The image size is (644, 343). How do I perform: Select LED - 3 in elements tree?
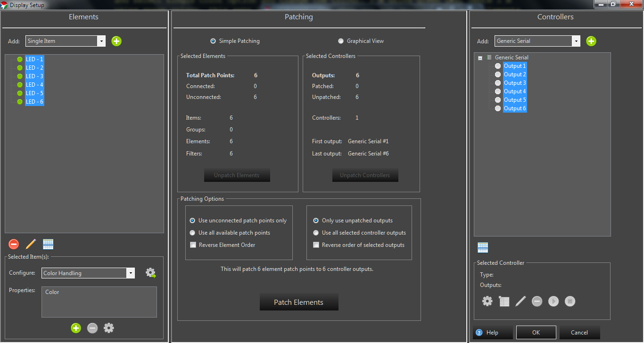(x=34, y=76)
